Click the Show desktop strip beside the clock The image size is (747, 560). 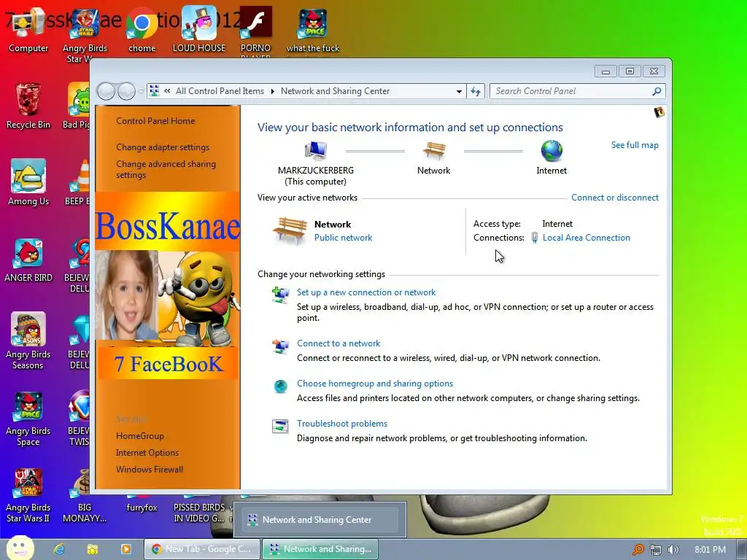coord(742,549)
